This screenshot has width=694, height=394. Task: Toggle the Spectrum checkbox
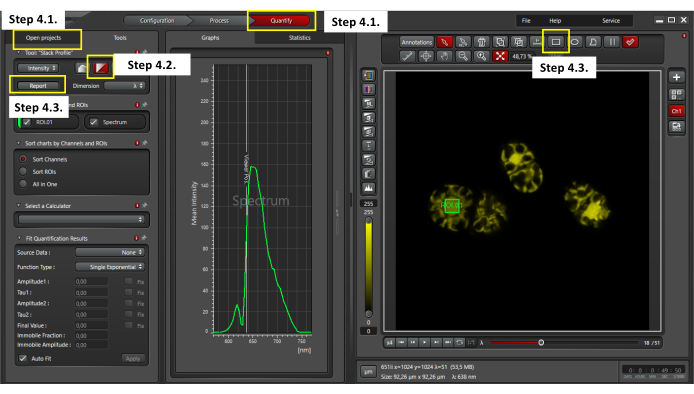tap(93, 122)
